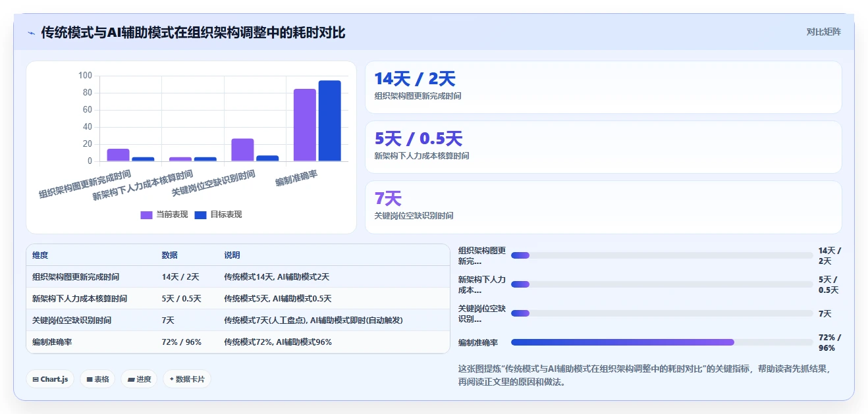Click the 新架构下人力成本 progress bar
The image size is (868, 414).
tap(662, 284)
